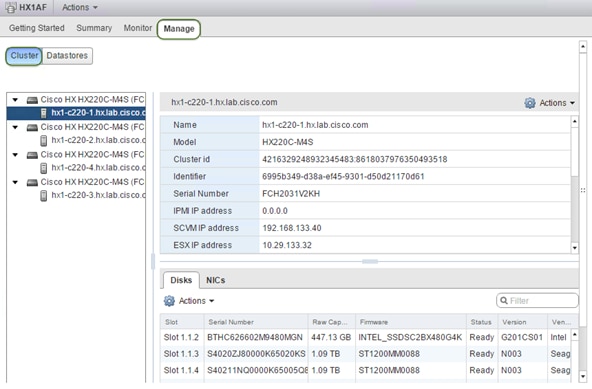Click the first Cisco HX220C-M4S chassis icon
This screenshot has height=389, width=592.
click(x=32, y=100)
